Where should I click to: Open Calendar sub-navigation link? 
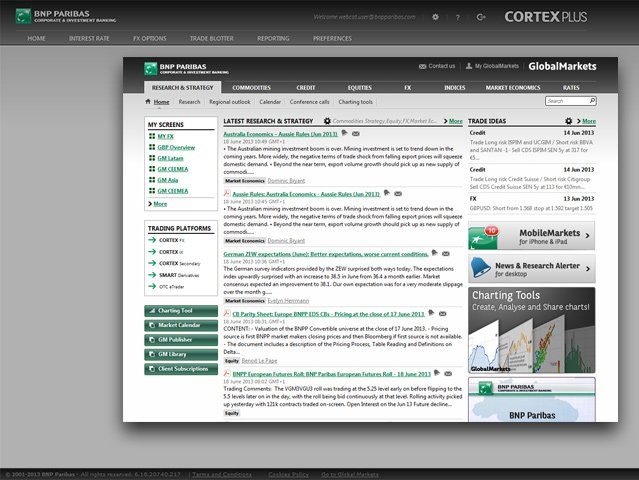click(x=270, y=102)
